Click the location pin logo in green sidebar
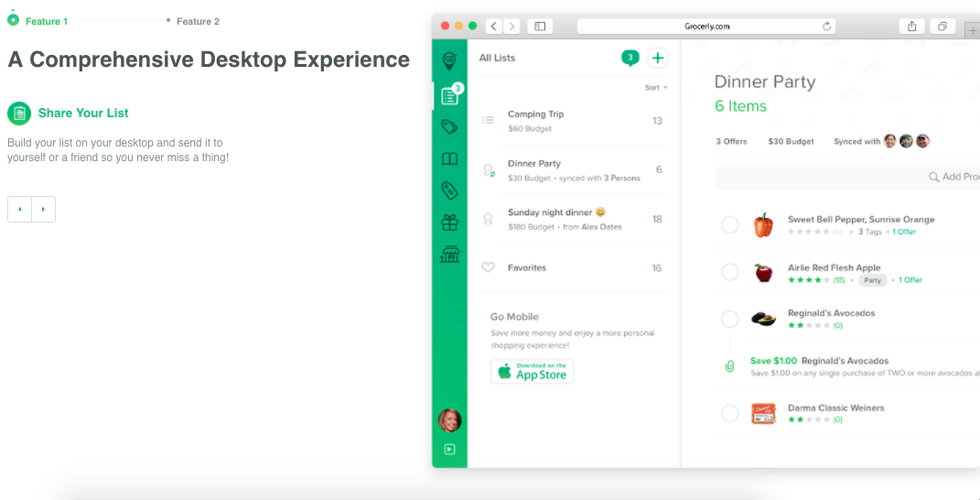980x500 pixels. point(449,60)
